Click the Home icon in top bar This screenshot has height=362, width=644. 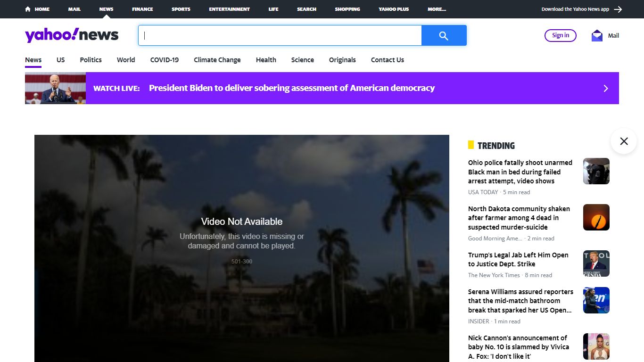[x=28, y=9]
